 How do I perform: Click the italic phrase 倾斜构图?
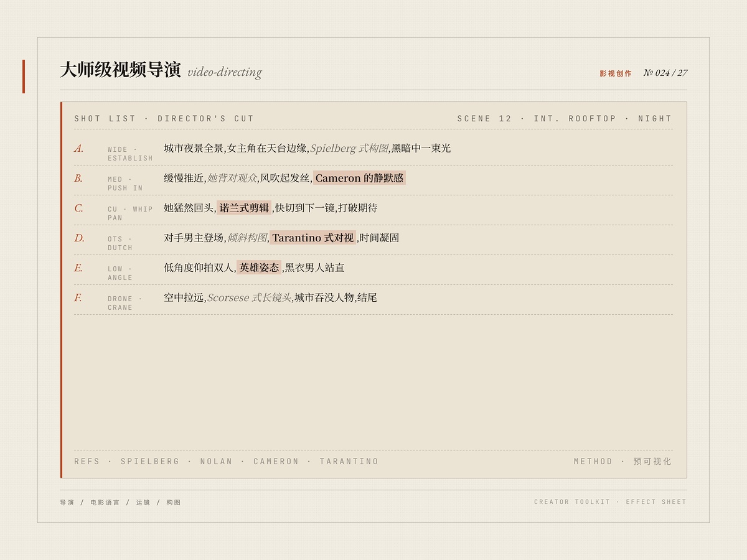[x=247, y=238]
